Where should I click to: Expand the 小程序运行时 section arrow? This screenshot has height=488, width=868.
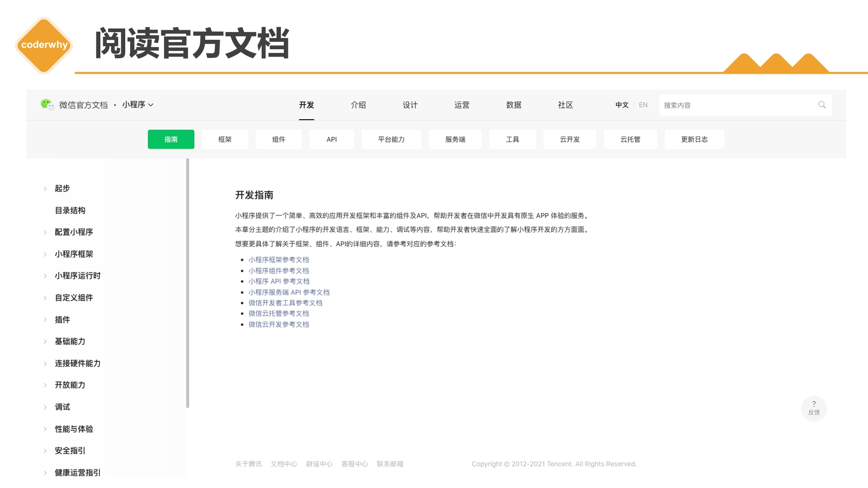point(45,276)
